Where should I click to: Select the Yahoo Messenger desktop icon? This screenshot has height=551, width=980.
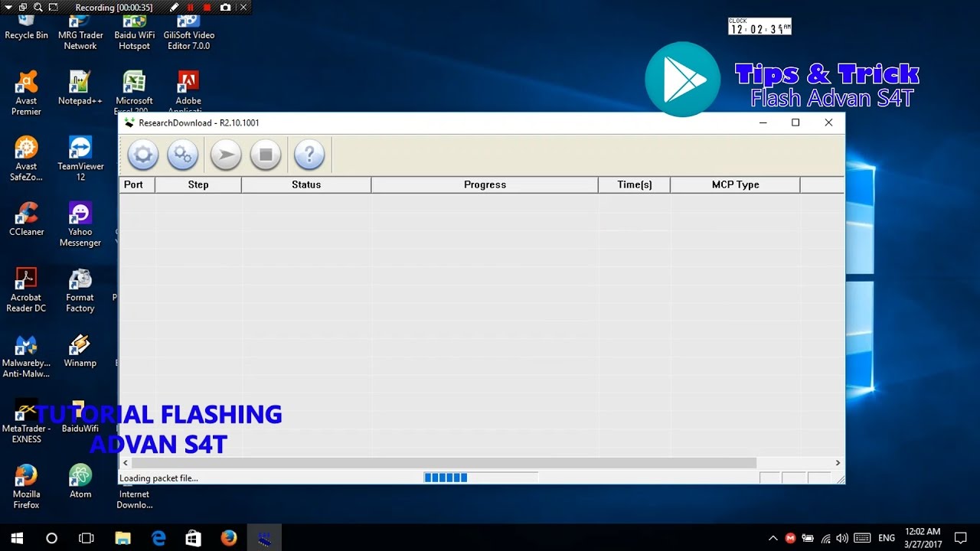[80, 225]
